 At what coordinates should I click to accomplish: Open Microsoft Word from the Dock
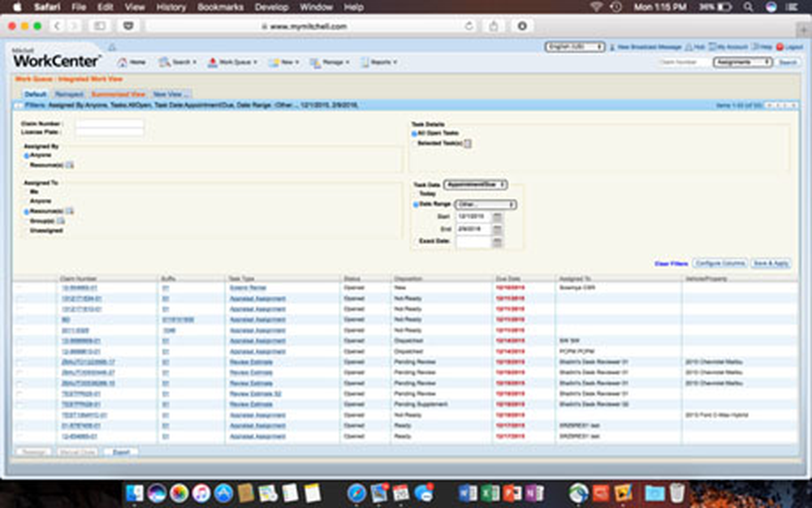(467, 493)
